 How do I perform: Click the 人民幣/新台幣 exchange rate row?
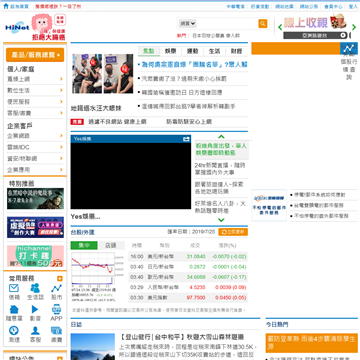click(x=188, y=287)
